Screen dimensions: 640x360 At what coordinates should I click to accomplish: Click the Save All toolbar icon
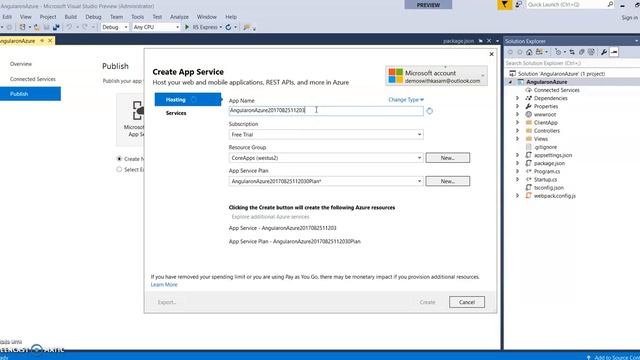pos(56,27)
